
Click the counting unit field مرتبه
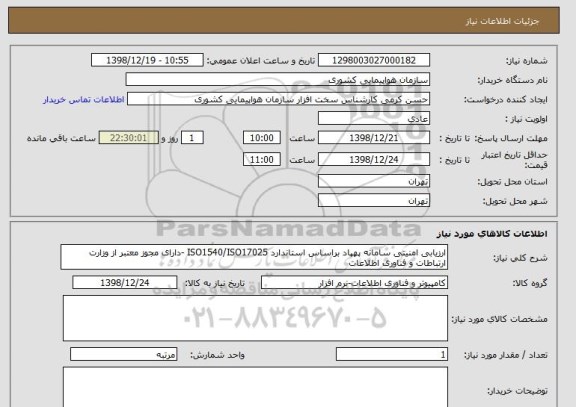click(123, 354)
